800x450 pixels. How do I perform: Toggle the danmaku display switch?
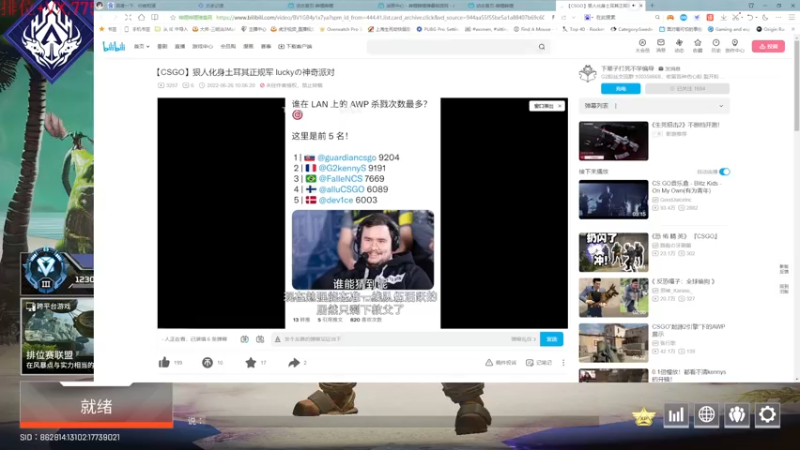click(x=244, y=339)
